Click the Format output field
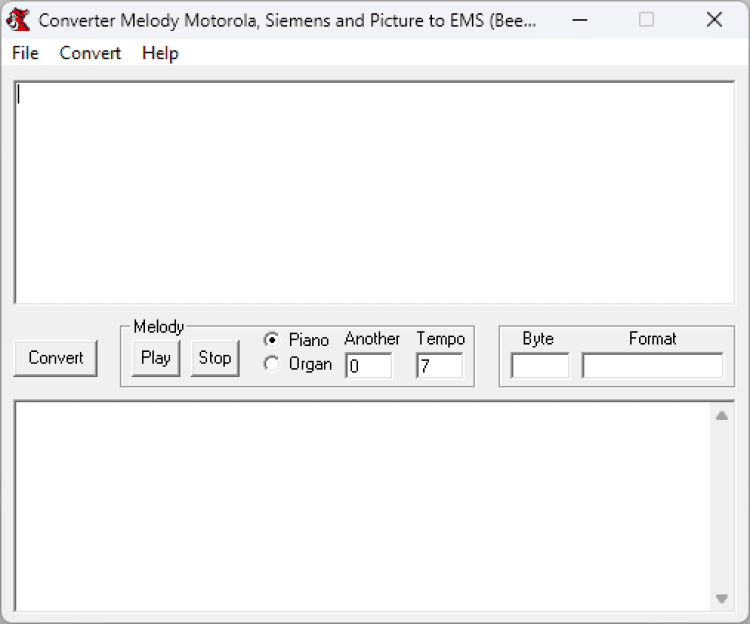Screen dimensions: 750x624 click(x=652, y=366)
